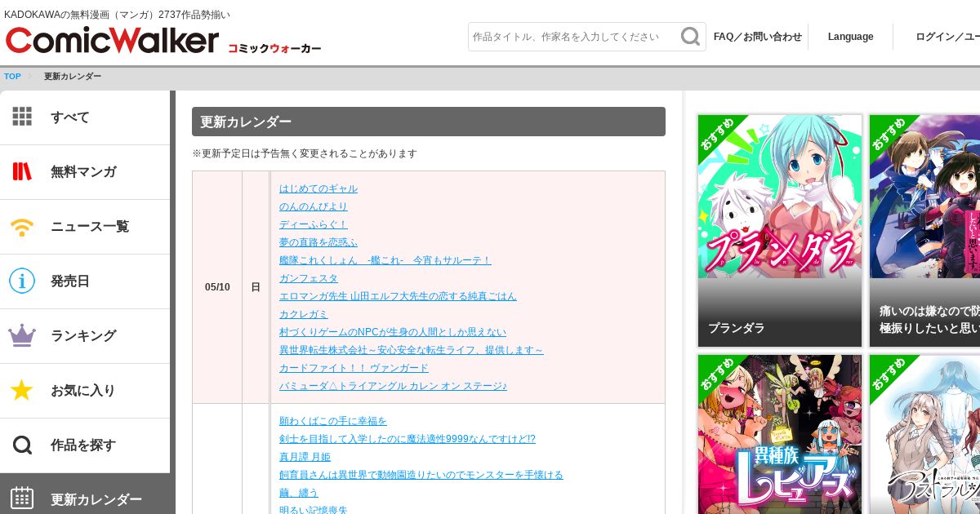Open the バミューダ△トライアングル link
The image size is (980, 514).
pos(393,386)
